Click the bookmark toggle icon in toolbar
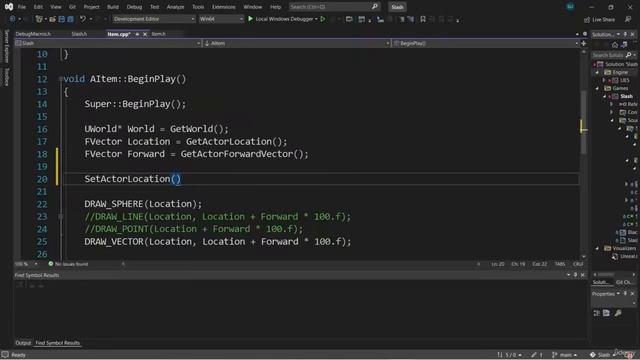 [423, 19]
